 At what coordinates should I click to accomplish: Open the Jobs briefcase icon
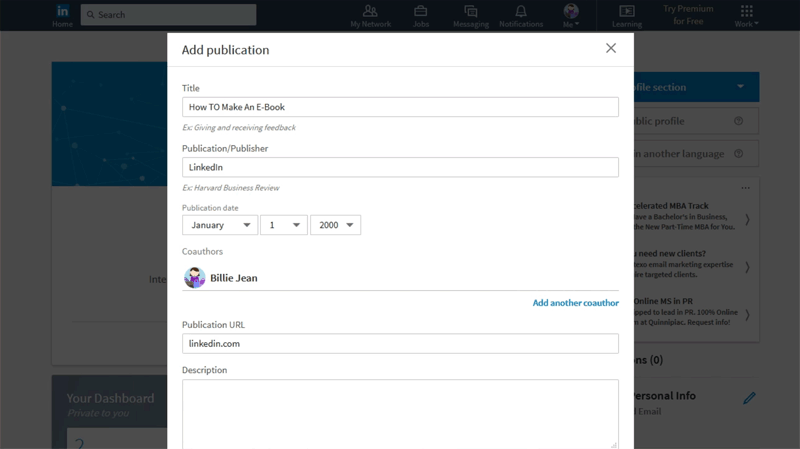[x=421, y=12]
